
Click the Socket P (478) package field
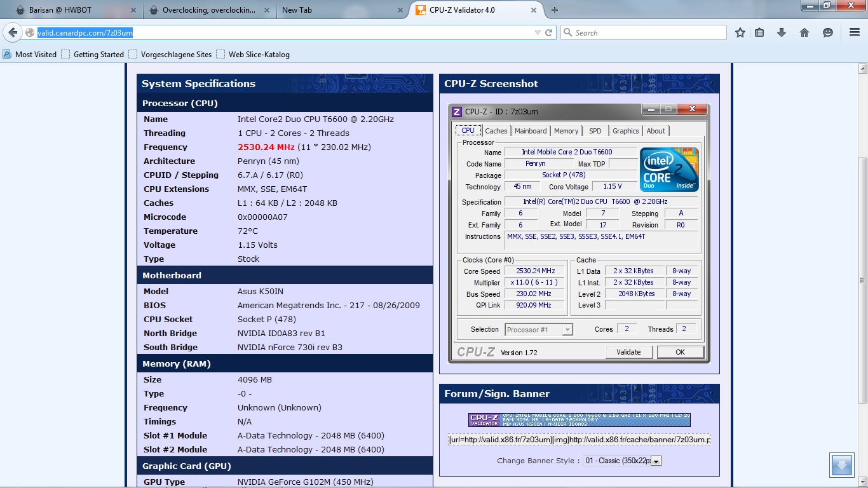571,175
